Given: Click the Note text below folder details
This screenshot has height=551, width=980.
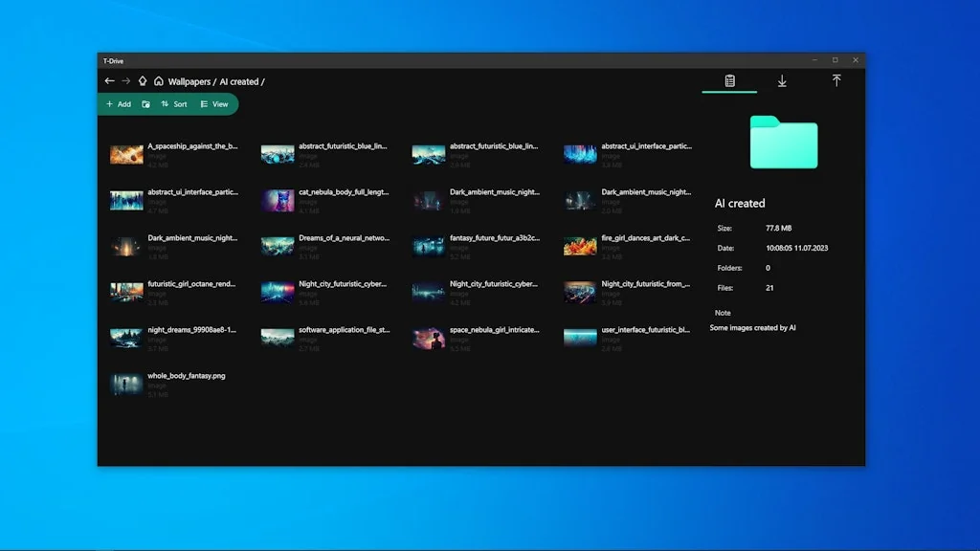Looking at the screenshot, I should [723, 312].
